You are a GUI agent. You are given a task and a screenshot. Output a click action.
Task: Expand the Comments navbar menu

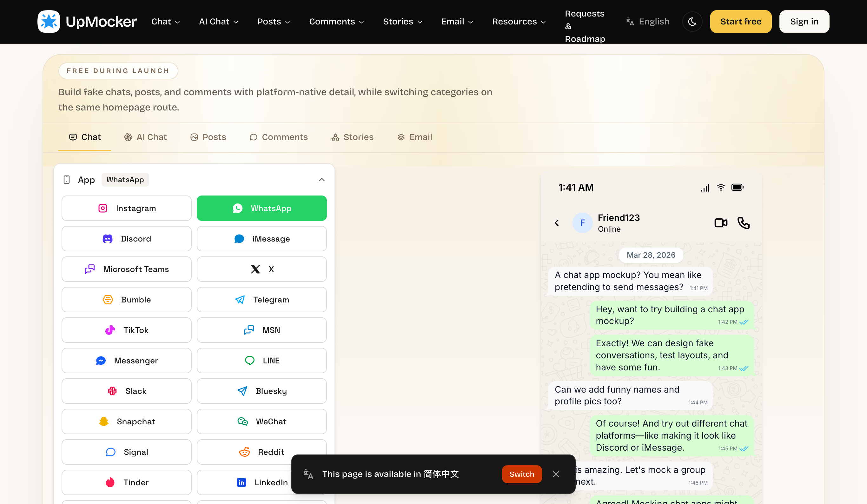(x=336, y=21)
